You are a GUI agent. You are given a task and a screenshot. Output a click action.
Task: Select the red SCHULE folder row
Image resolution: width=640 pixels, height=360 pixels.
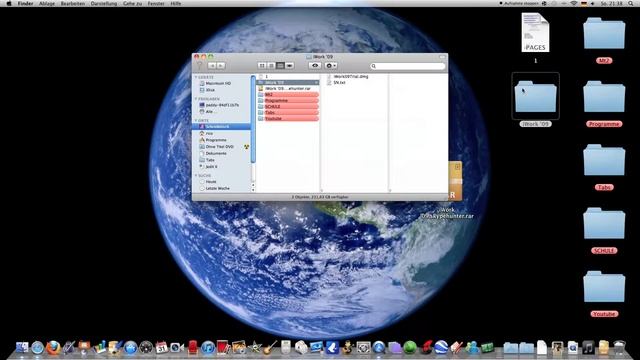coord(288,107)
